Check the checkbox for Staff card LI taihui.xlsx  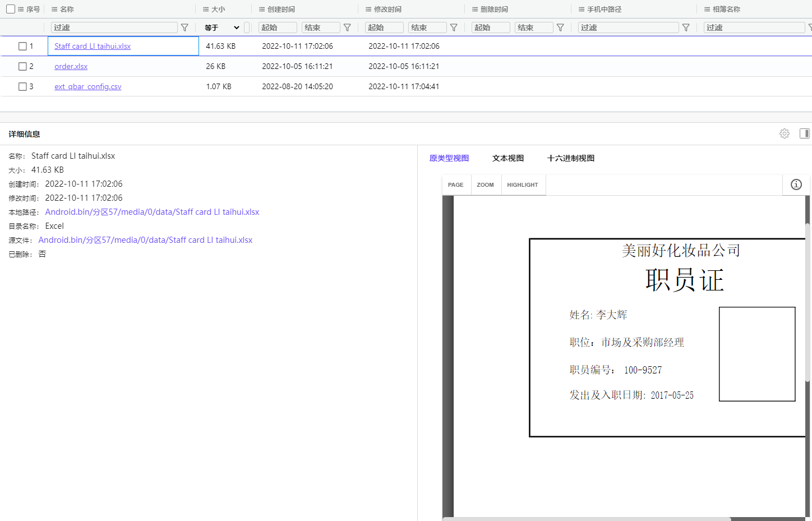tap(22, 46)
